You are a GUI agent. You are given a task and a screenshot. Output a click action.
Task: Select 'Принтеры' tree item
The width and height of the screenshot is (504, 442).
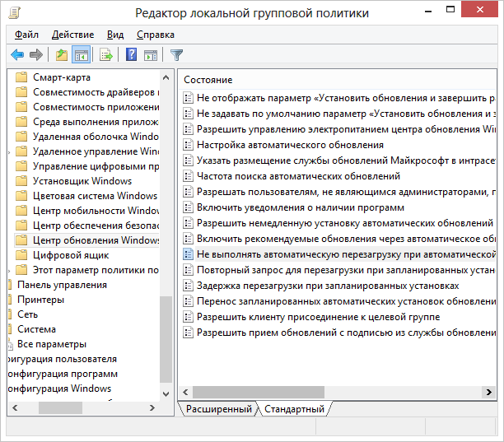click(x=40, y=300)
